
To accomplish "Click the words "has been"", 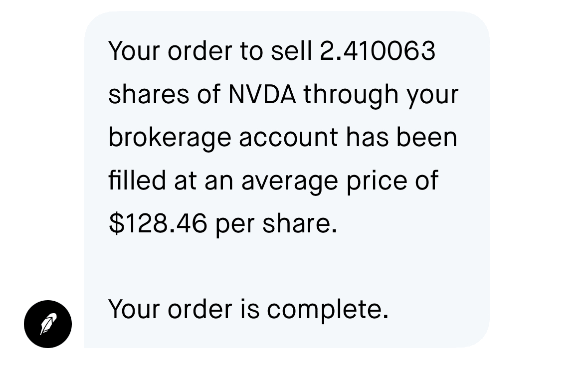I will (401, 137).
